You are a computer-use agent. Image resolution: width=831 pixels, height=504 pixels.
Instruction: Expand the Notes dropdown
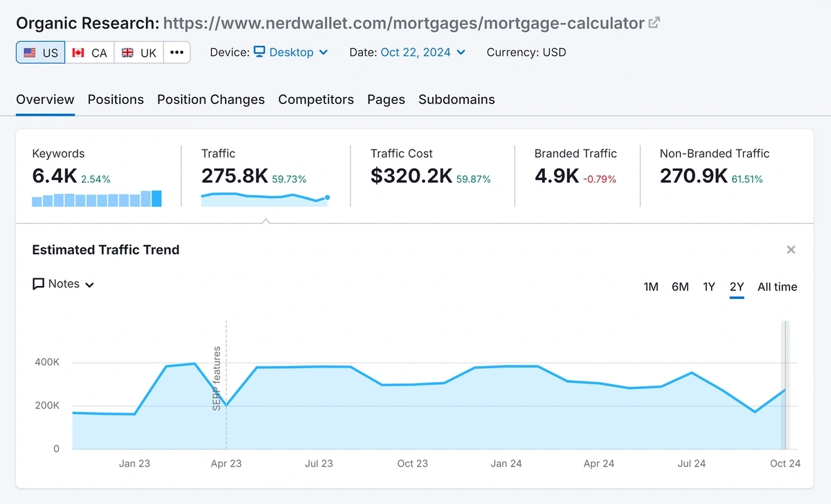[x=63, y=284]
